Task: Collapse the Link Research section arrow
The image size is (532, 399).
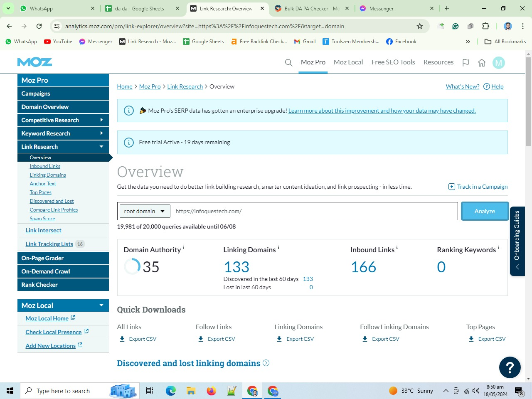Action: 101,147
